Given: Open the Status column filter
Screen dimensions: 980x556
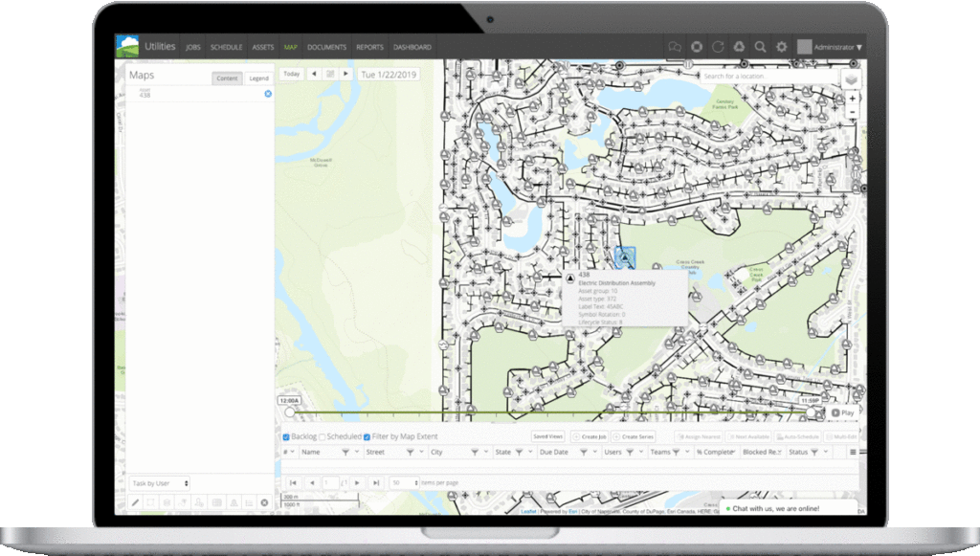Looking at the screenshot, I should click(x=814, y=452).
